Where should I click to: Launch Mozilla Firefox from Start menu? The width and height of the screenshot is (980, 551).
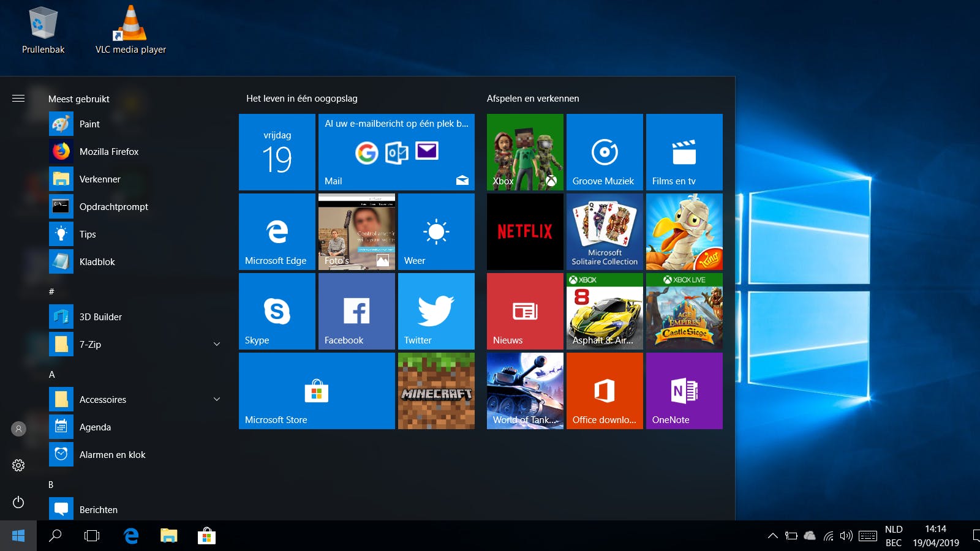click(x=135, y=151)
